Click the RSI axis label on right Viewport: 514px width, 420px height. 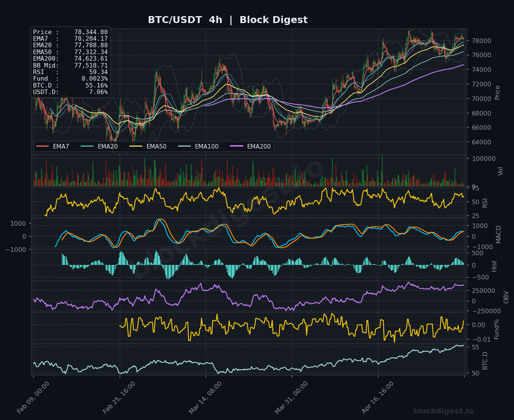pyautogui.click(x=485, y=203)
